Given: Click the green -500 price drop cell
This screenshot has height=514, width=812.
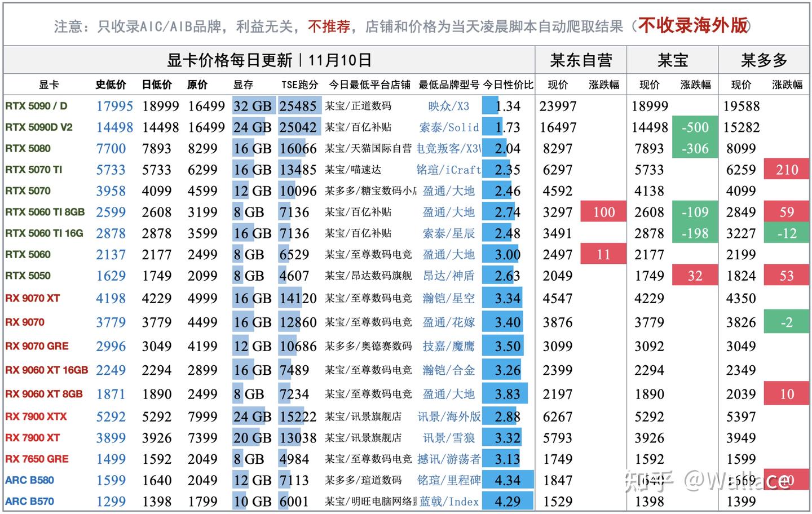Looking at the screenshot, I should coord(695,127).
